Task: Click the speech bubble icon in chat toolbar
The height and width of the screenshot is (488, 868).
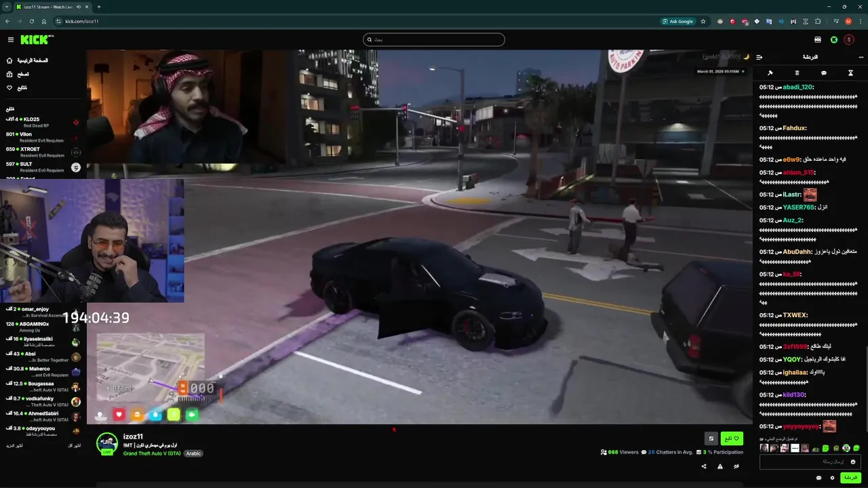Action: (824, 73)
